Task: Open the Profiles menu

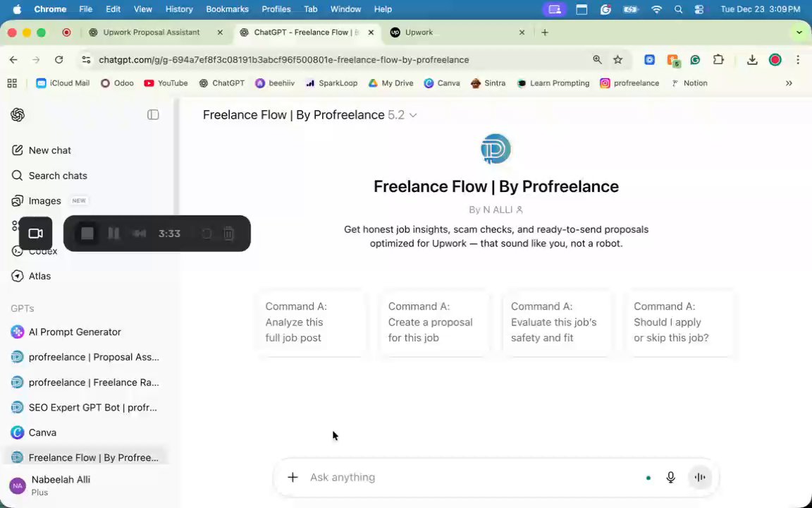Action: point(276,8)
